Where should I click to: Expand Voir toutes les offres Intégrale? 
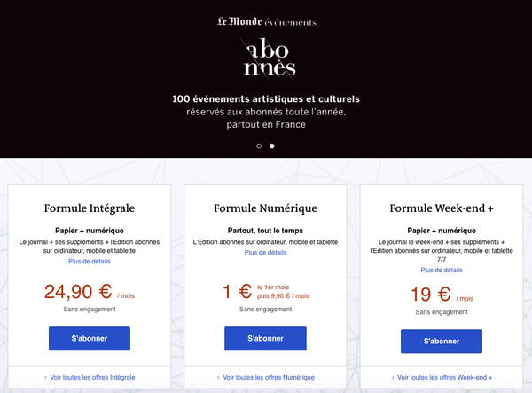pos(90,377)
